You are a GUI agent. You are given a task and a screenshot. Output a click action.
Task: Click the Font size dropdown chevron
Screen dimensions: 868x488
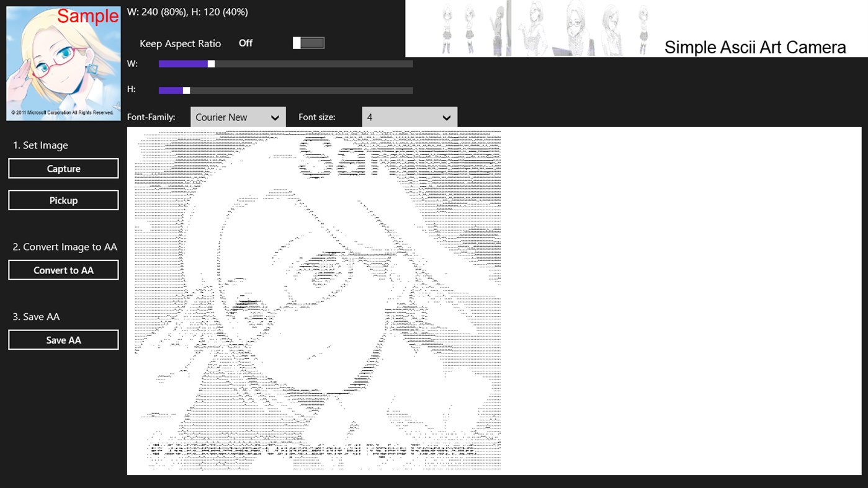[x=446, y=117]
